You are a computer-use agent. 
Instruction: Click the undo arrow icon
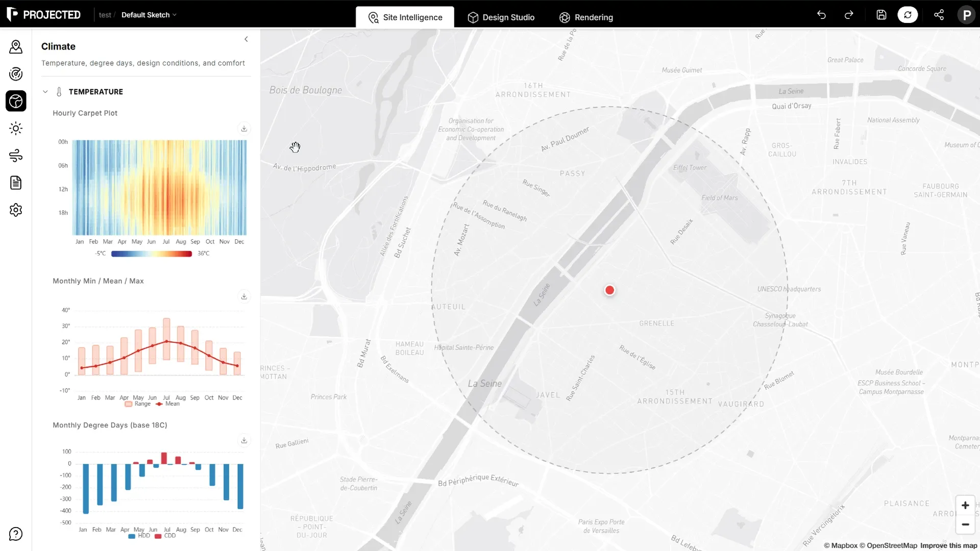click(821, 15)
